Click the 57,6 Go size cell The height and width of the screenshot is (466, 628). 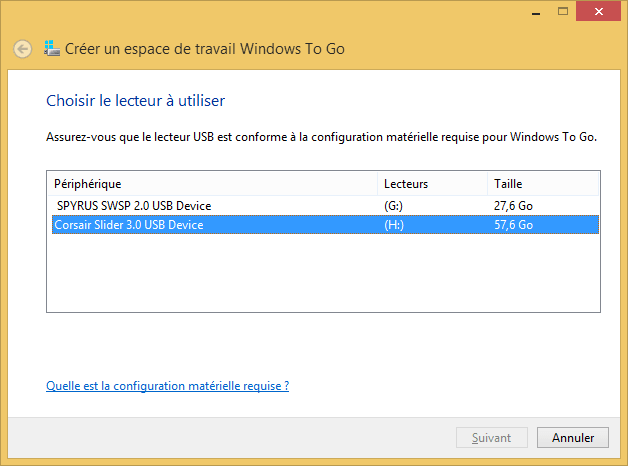[513, 225]
